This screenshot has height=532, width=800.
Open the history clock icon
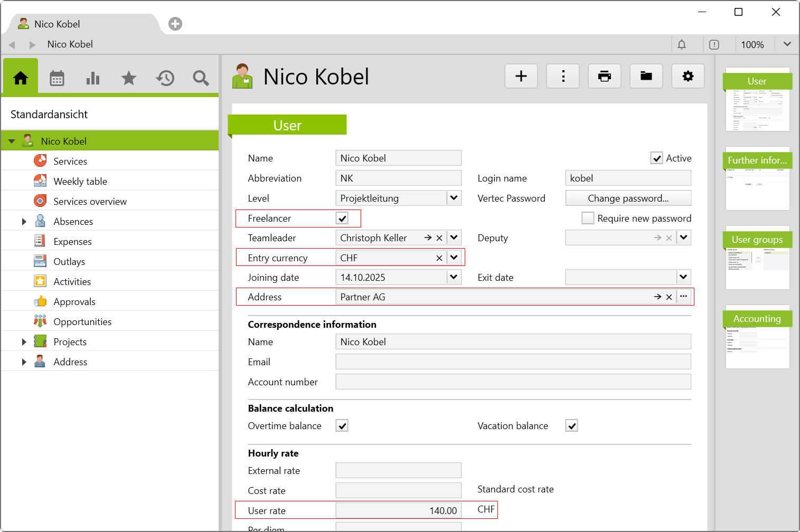click(x=165, y=78)
